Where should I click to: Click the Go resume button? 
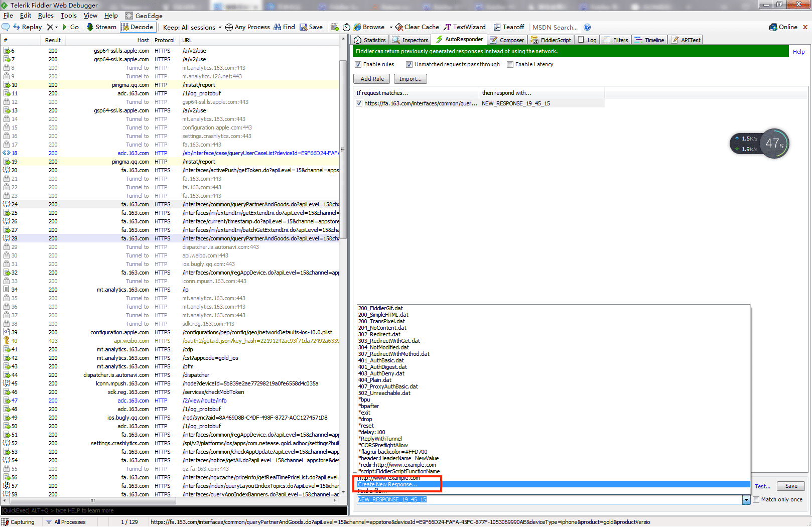pyautogui.click(x=71, y=27)
